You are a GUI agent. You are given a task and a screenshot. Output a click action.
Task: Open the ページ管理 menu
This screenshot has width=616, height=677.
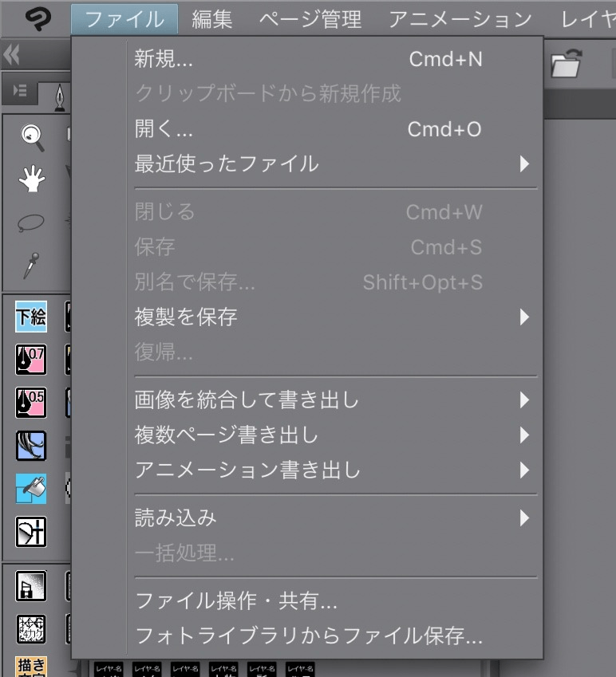310,18
